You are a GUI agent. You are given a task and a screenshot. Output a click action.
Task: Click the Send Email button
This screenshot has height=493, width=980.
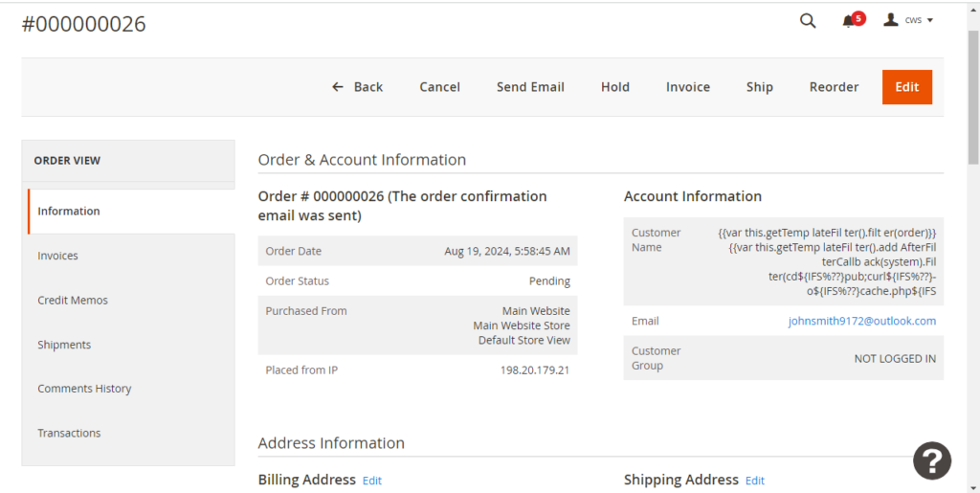[530, 87]
